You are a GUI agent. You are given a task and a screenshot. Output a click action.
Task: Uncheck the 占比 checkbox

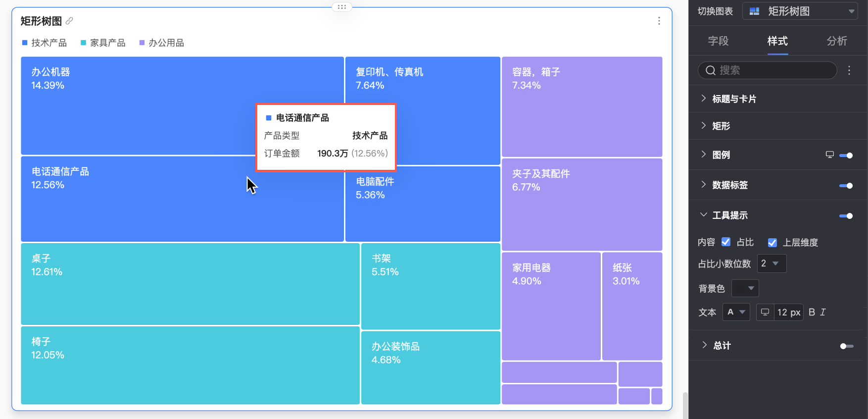[x=726, y=242]
